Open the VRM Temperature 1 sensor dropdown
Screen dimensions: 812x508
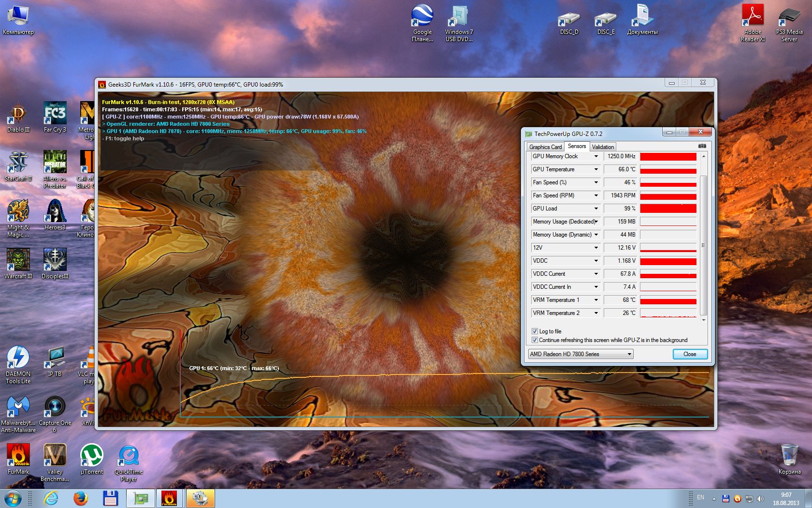click(596, 300)
